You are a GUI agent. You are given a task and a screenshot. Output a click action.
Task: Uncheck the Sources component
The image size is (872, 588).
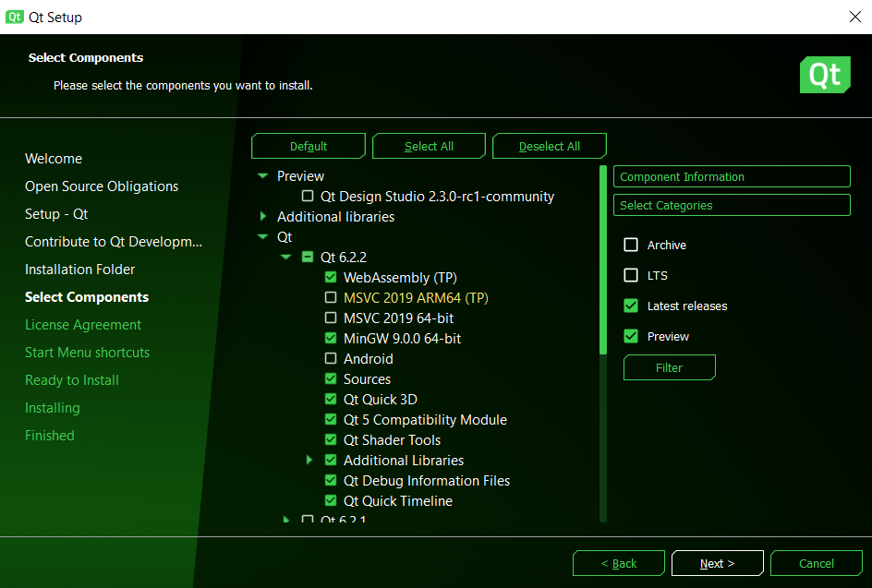(x=331, y=378)
